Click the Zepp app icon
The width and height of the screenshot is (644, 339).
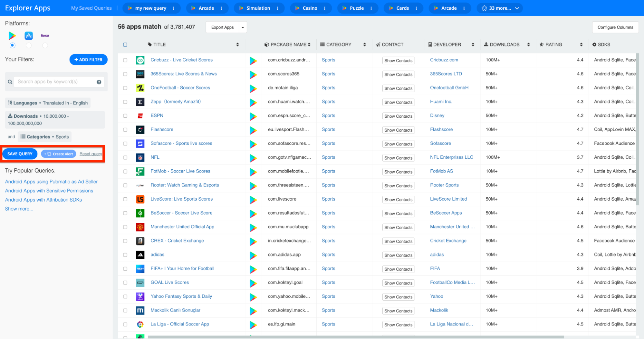(x=140, y=102)
